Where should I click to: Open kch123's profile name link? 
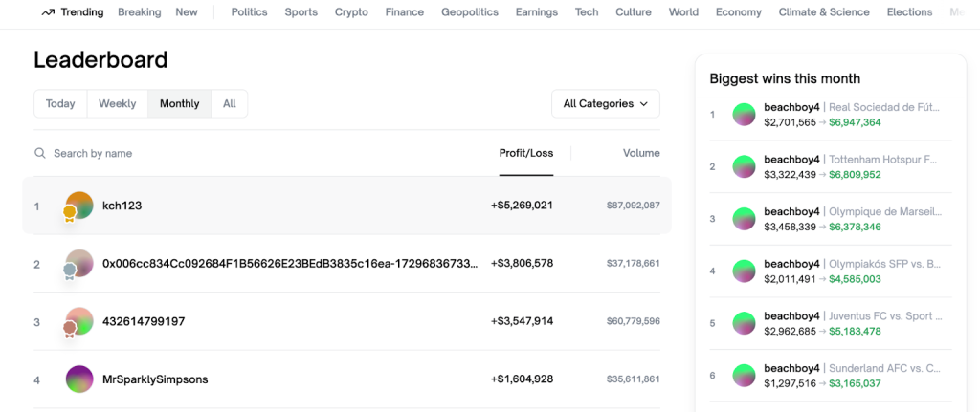122,206
